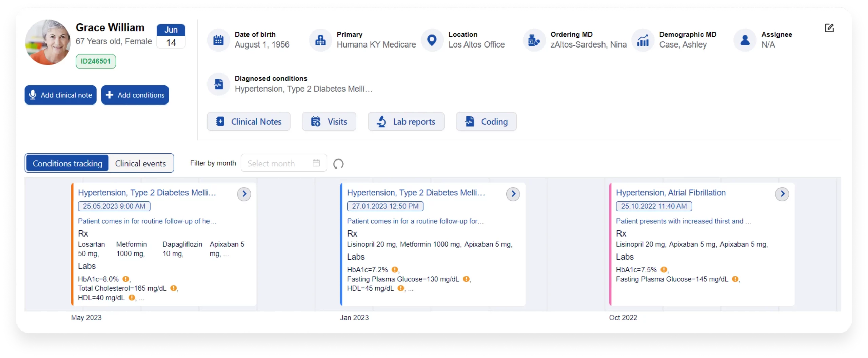Expand the Oct 2022 visit card arrow
This screenshot has width=868, height=358.
782,194
